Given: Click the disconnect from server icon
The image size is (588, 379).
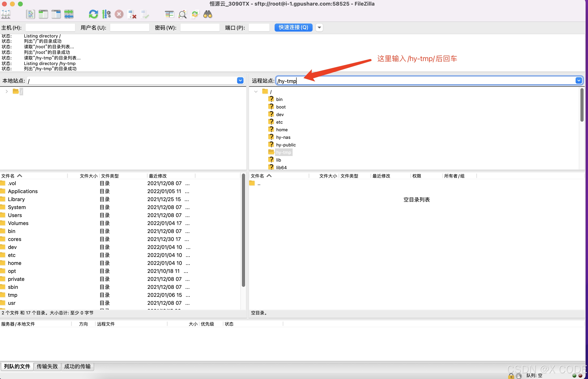Looking at the screenshot, I should click(x=132, y=14).
